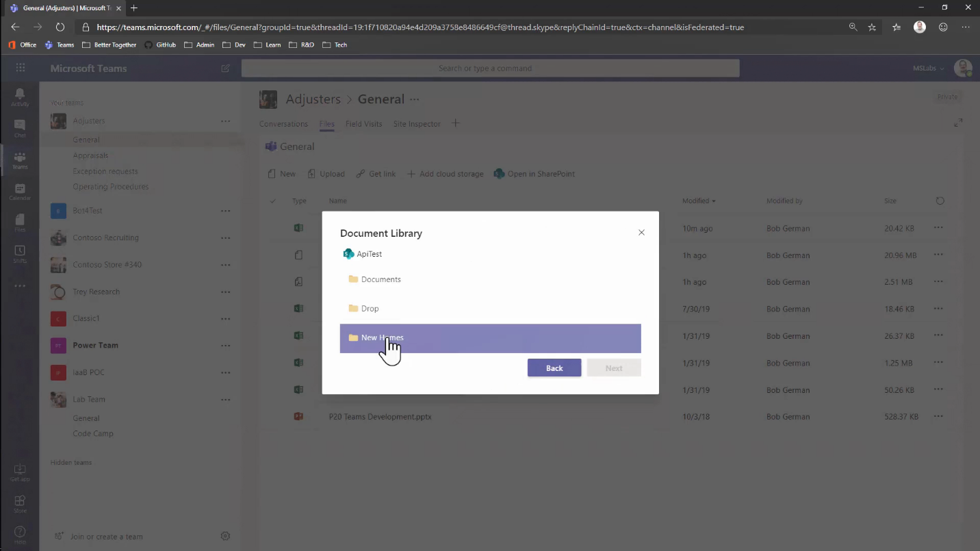Add page to favorites star icon
980x551 pixels.
[872, 27]
